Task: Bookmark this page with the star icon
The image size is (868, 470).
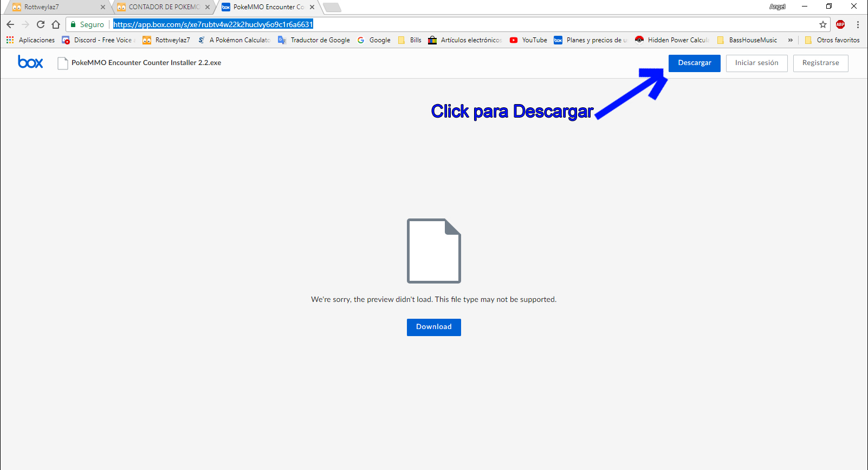Action: [x=822, y=24]
